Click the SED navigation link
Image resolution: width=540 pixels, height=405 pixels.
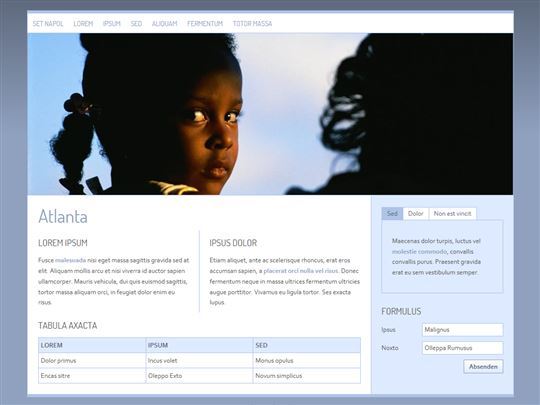pyautogui.click(x=136, y=23)
